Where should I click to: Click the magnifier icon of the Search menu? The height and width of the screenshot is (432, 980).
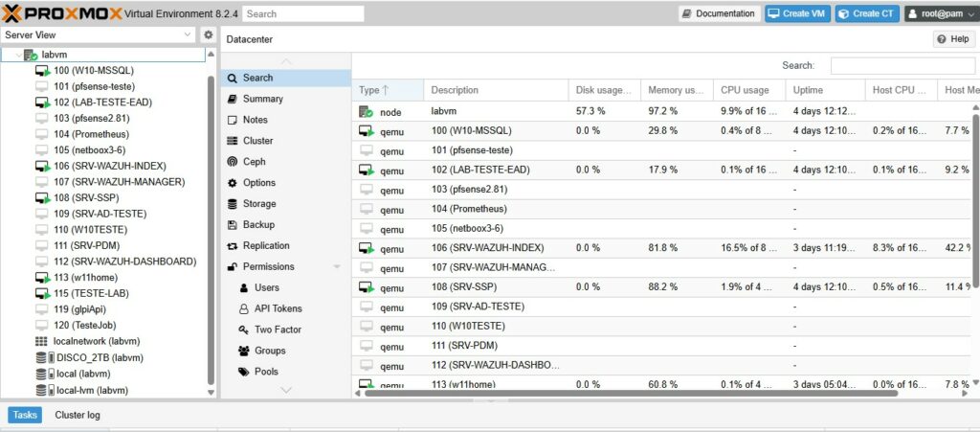point(233,79)
